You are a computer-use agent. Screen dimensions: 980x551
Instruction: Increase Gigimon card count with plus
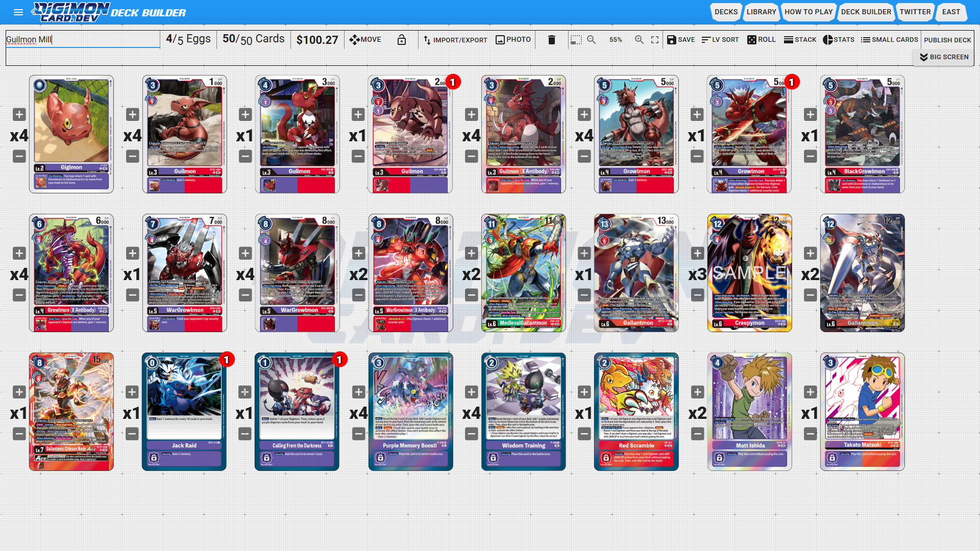point(19,115)
